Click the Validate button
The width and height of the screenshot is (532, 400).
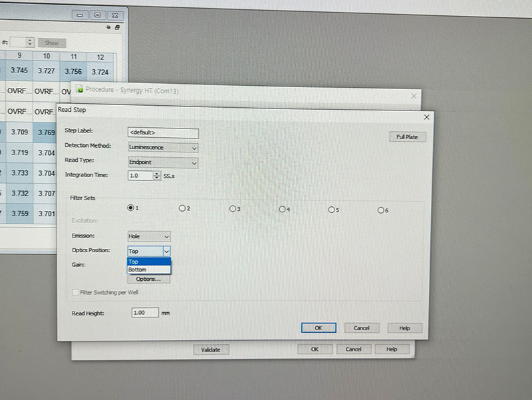click(x=211, y=349)
